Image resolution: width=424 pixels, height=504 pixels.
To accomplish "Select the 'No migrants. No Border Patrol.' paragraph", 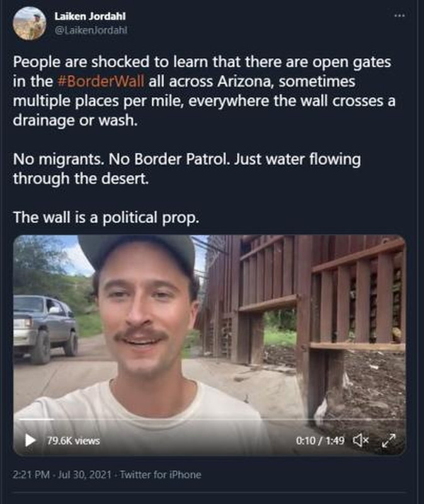I will click(186, 169).
